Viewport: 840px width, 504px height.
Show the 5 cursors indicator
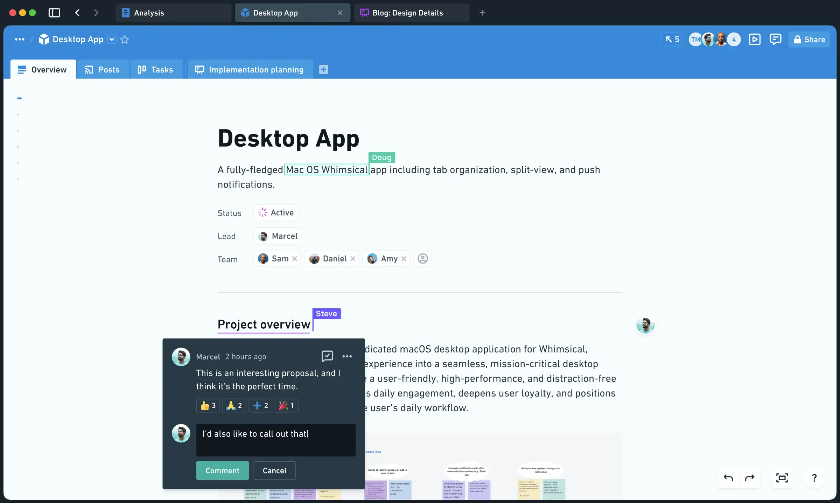point(672,40)
